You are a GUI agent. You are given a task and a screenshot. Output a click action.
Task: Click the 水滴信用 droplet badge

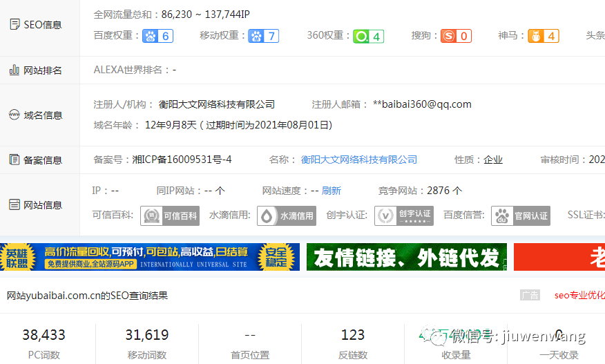287,215
